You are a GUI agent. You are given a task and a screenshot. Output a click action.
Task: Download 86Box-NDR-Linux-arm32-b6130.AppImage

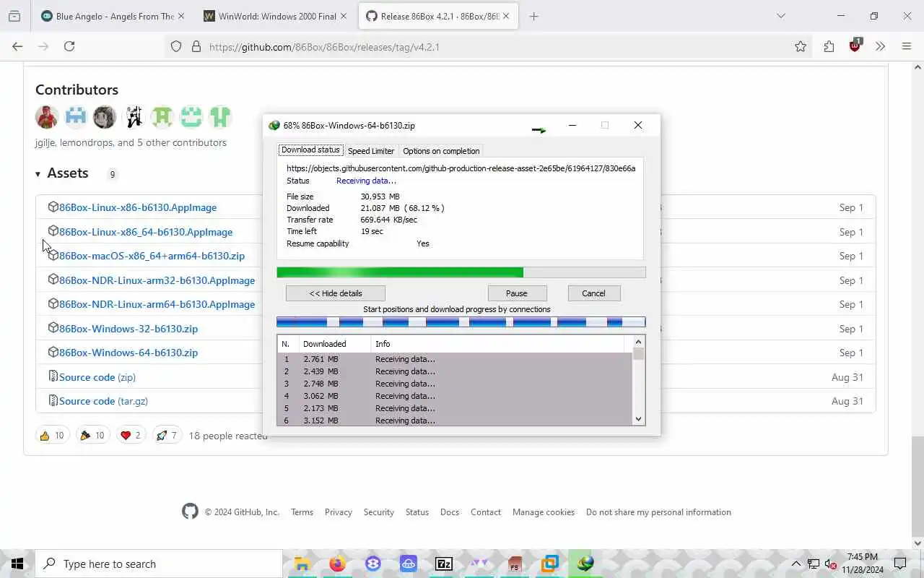157,280
